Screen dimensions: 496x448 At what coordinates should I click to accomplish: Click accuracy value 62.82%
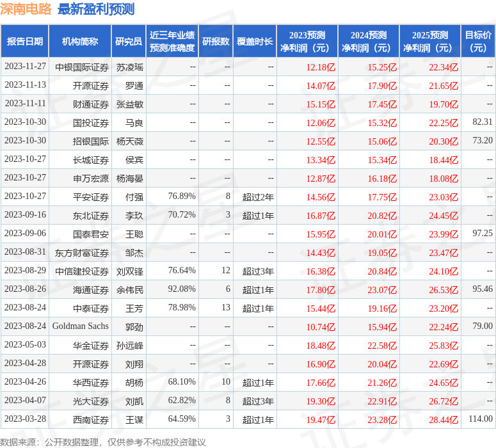[182, 400]
